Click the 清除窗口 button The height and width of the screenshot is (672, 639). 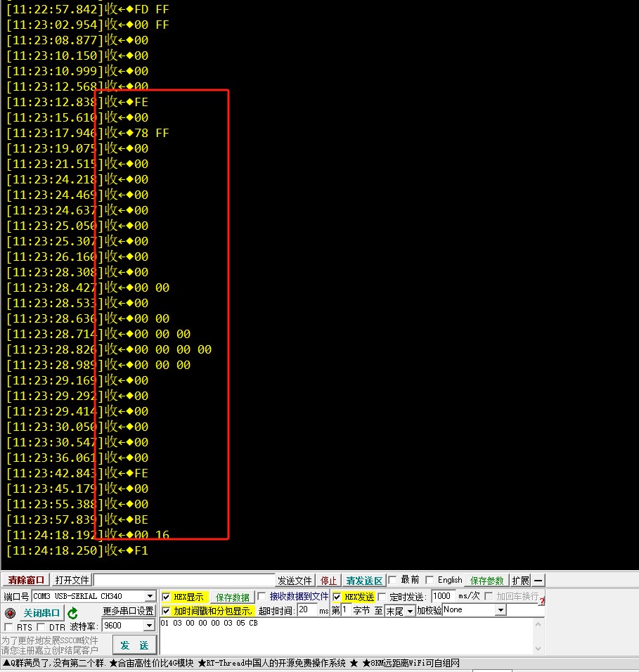[26, 581]
